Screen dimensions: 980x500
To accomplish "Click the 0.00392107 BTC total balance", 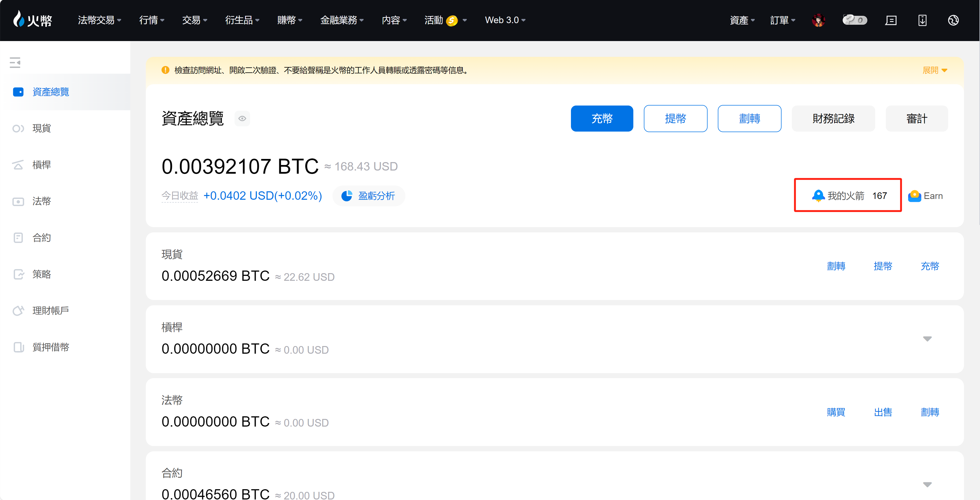I will click(x=240, y=166).
